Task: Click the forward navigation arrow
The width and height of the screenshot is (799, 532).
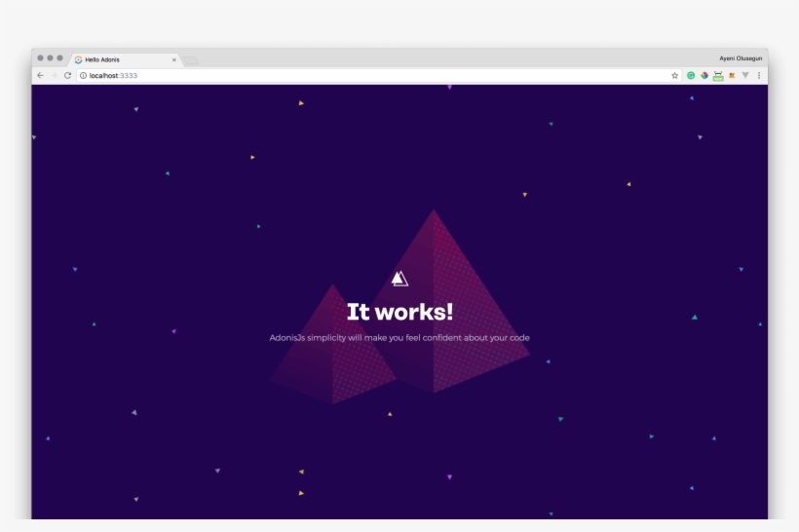Action: click(x=54, y=75)
